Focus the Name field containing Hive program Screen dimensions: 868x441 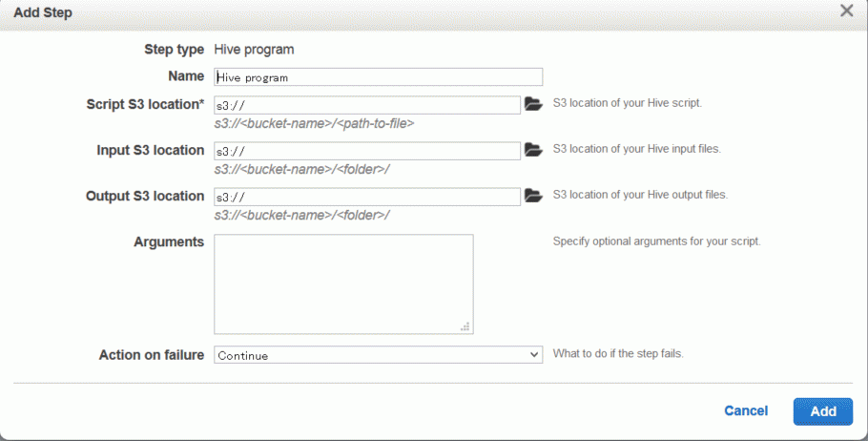(378, 77)
